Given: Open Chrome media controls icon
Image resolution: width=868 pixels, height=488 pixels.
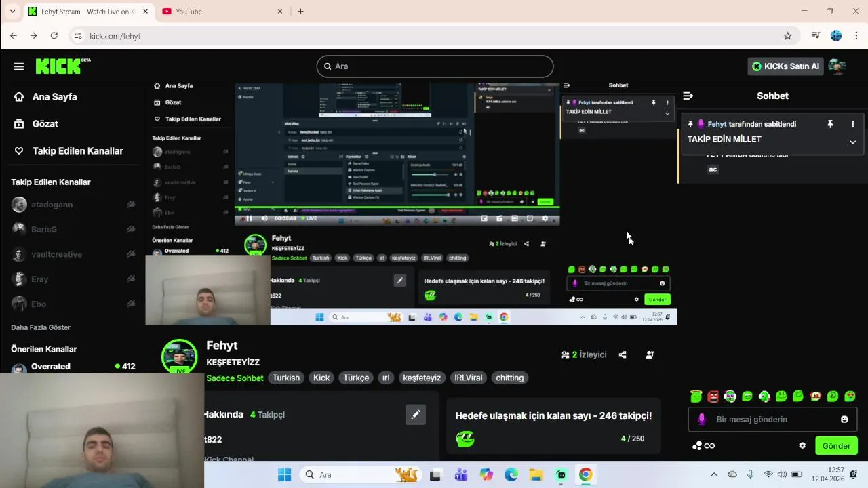Looking at the screenshot, I should [x=816, y=36].
